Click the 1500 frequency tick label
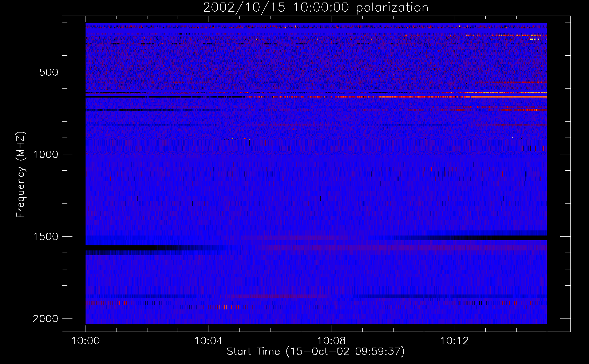Viewport: 589px width, 364px height. pos(46,237)
